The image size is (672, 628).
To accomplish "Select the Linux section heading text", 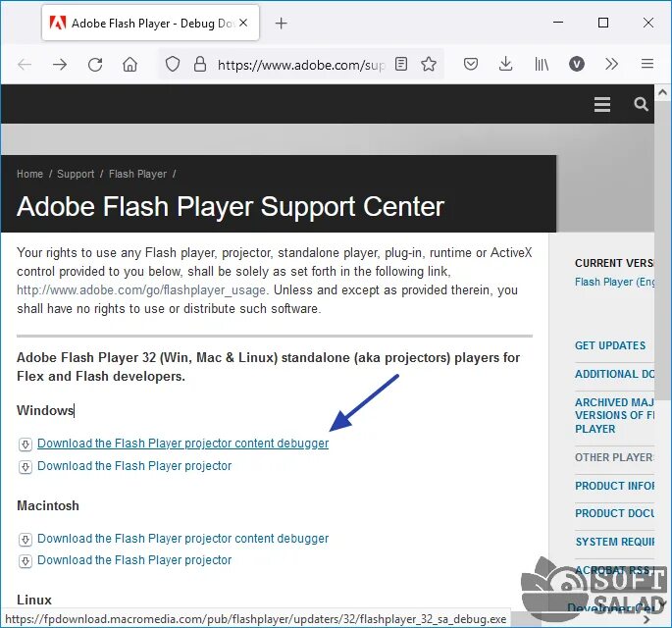I will point(34,600).
